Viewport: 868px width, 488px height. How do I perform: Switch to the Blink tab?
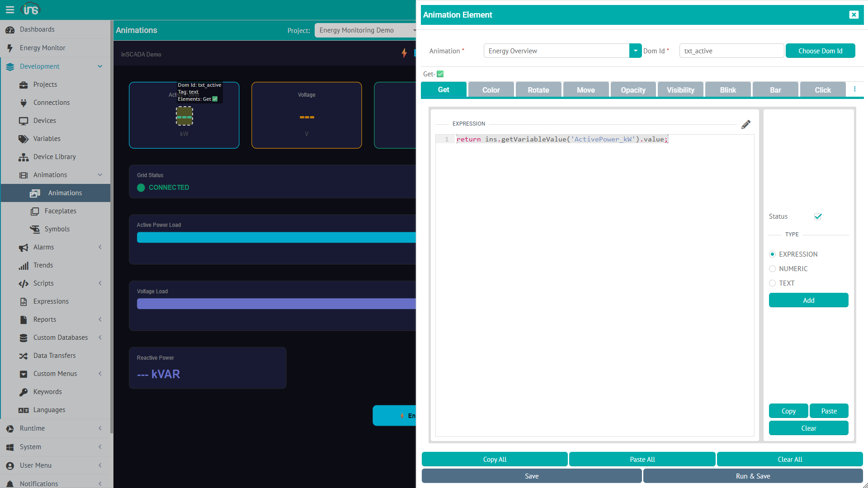[x=727, y=89]
